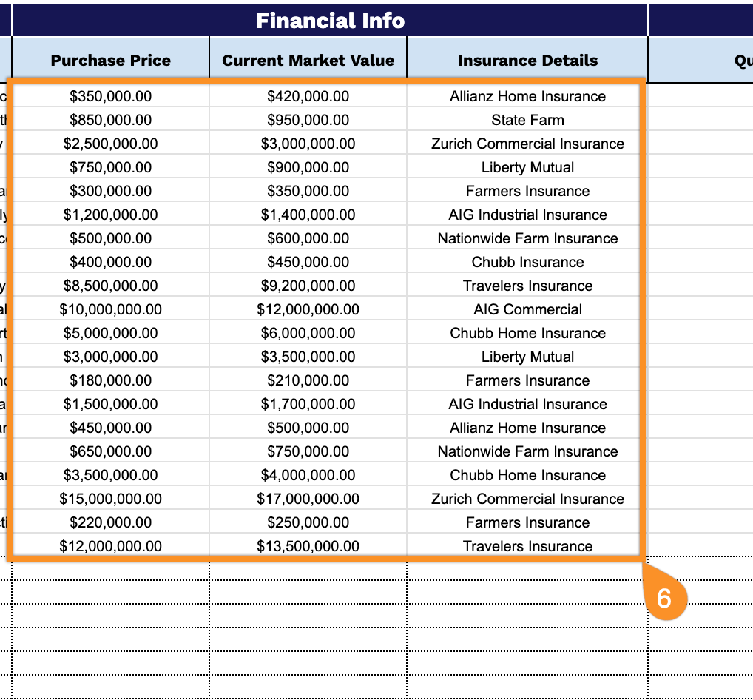
Task: Select the $13,500,000.00 market value cell
Action: click(308, 546)
